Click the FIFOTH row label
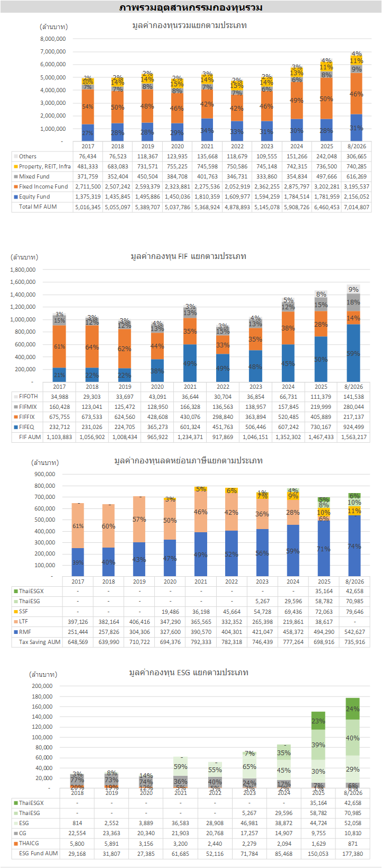The image size is (382, 868). [29, 397]
